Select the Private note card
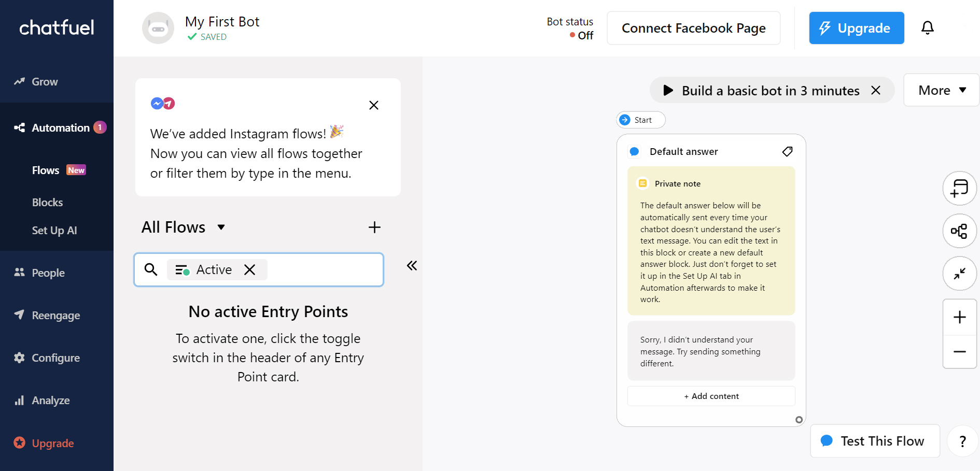The image size is (980, 471). pyautogui.click(x=711, y=240)
